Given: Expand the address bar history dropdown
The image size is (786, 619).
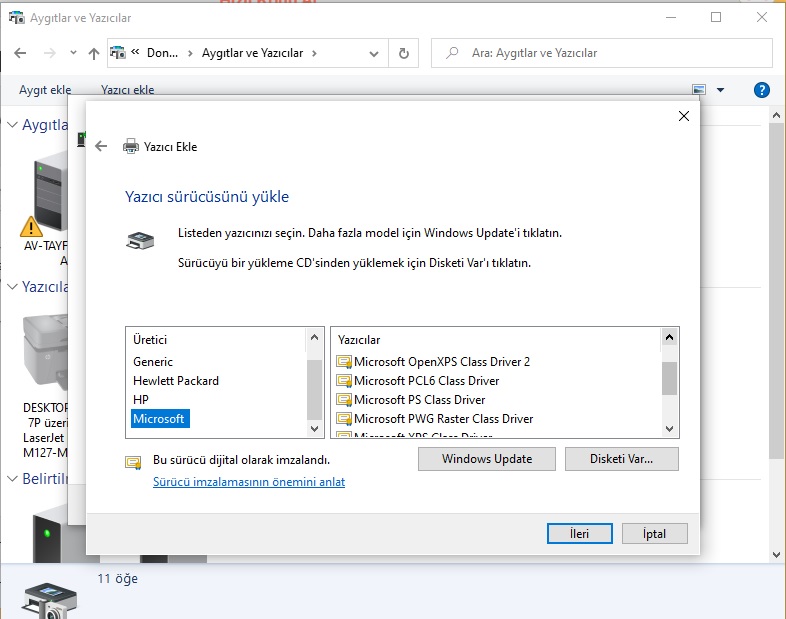Looking at the screenshot, I should (373, 54).
